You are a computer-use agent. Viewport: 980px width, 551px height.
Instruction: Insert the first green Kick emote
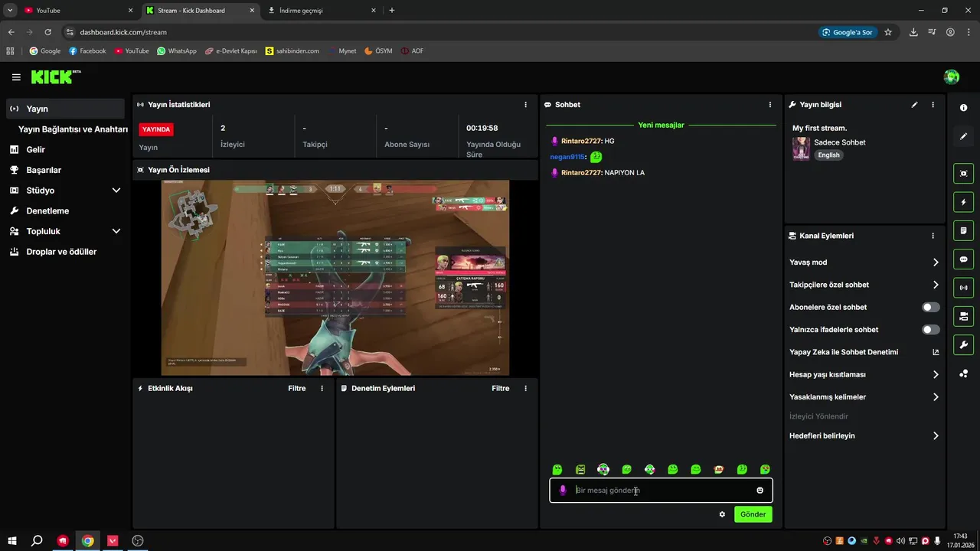point(557,470)
